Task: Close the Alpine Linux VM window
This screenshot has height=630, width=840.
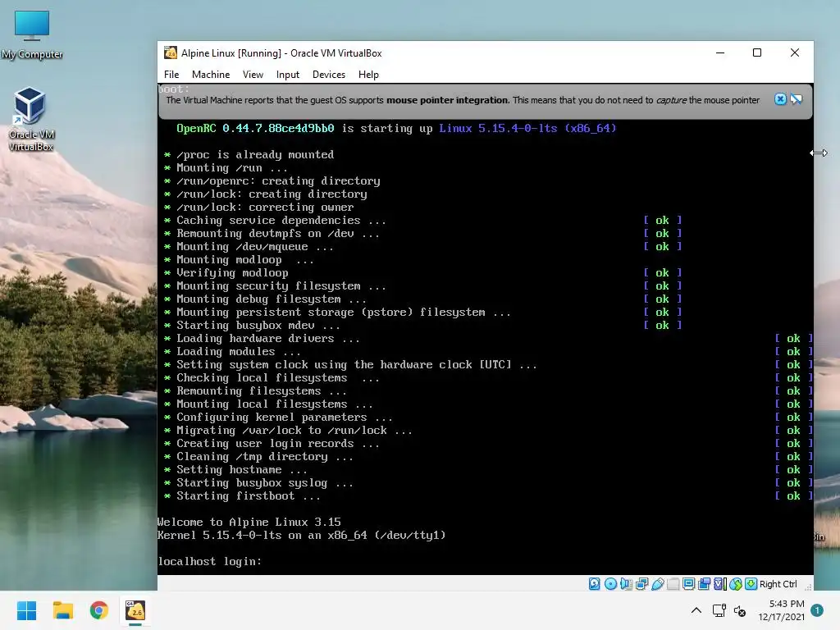Action: [x=794, y=52]
